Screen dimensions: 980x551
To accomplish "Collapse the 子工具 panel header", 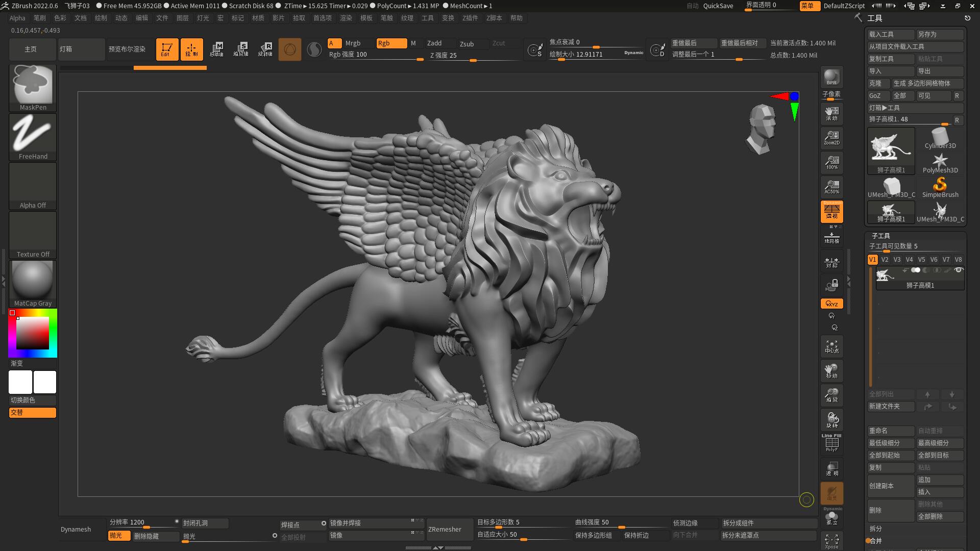I will (881, 236).
